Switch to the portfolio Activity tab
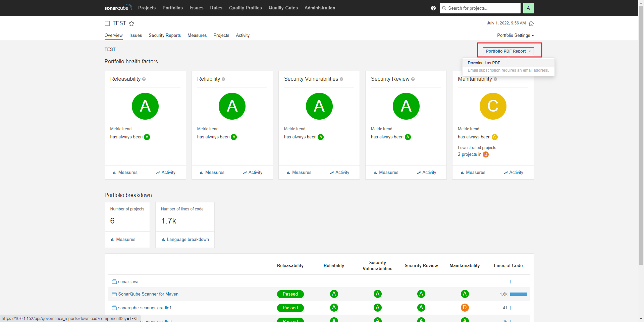This screenshot has height=322, width=644. [243, 36]
